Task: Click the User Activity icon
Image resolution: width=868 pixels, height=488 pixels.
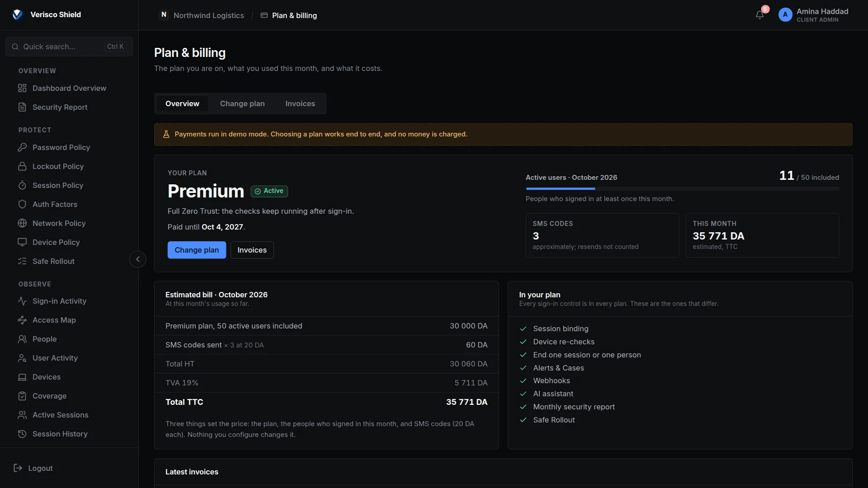Action: tap(22, 358)
